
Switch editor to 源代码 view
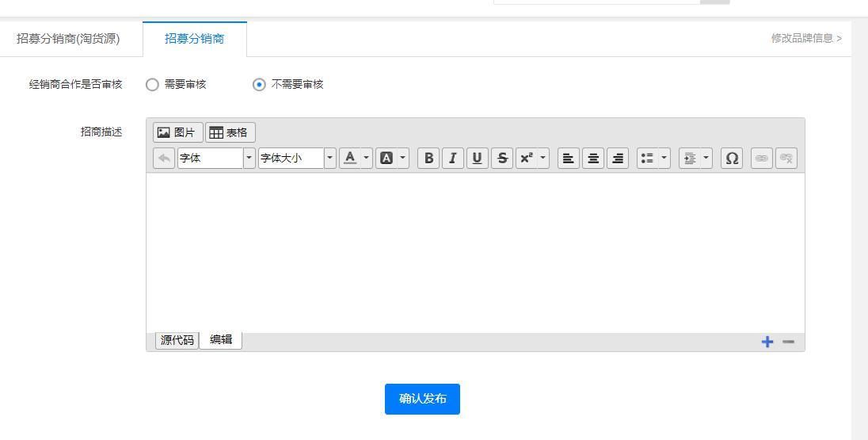point(177,340)
